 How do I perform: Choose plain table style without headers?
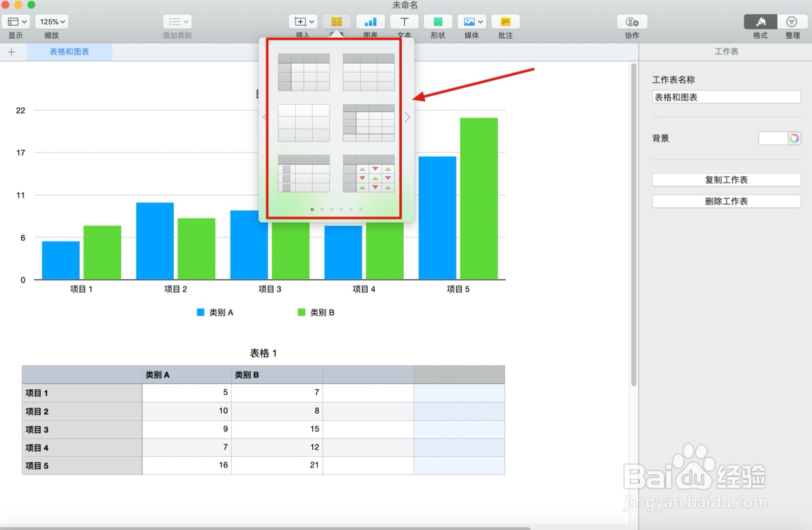pyautogui.click(x=304, y=123)
